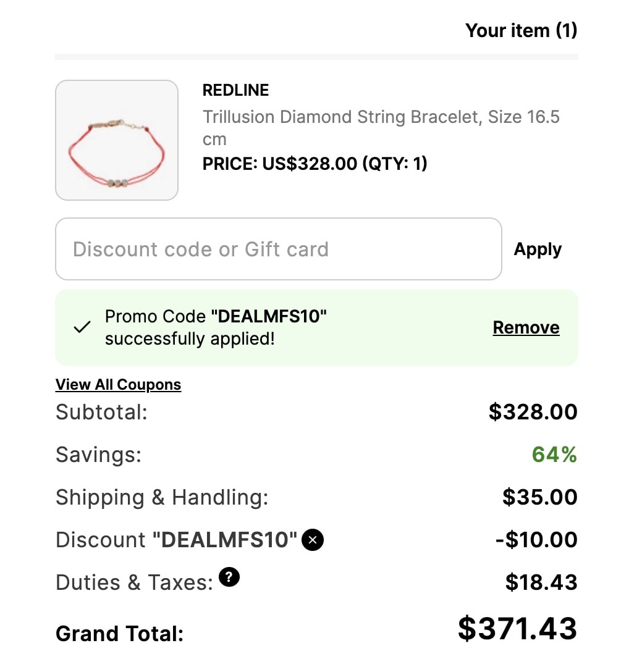Click the promo success checkmark icon
Screen dimensions: 629x672
[x=82, y=327]
